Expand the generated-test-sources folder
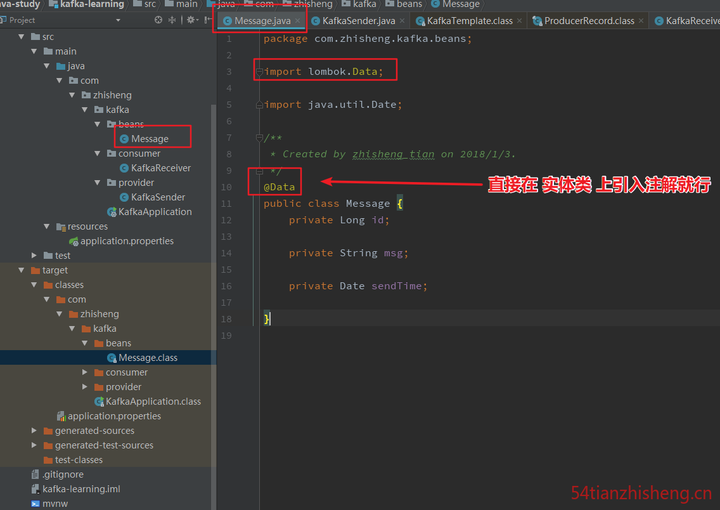This screenshot has width=720, height=510. [34, 445]
